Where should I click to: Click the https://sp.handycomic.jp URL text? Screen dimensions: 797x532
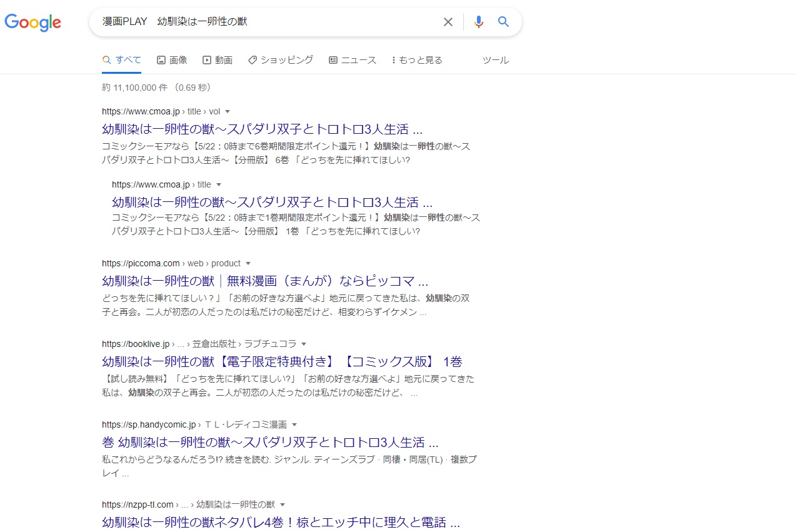tap(149, 424)
